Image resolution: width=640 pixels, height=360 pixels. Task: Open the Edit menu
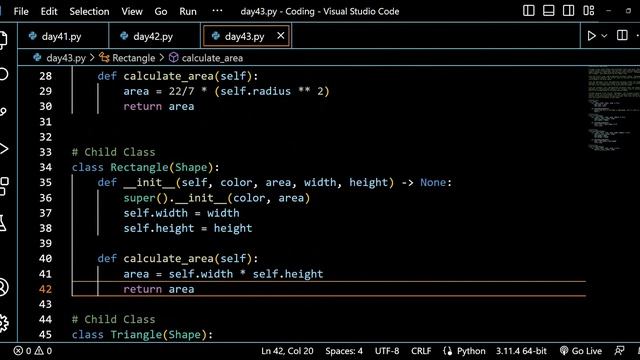pos(49,11)
